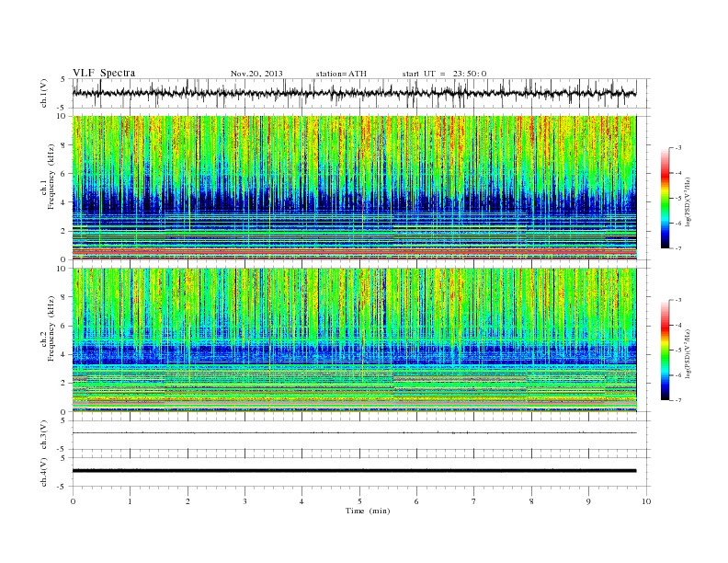Click the "station=ATH" header label

[x=341, y=74]
